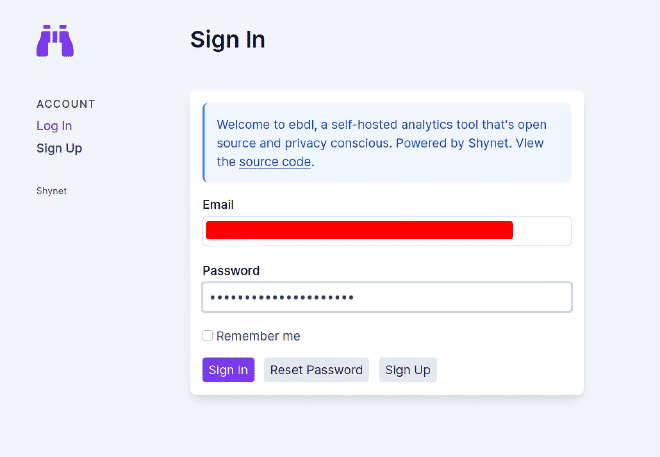Screen dimensions: 660x457
Task: Open the Log In sidebar link
Action: (54, 126)
